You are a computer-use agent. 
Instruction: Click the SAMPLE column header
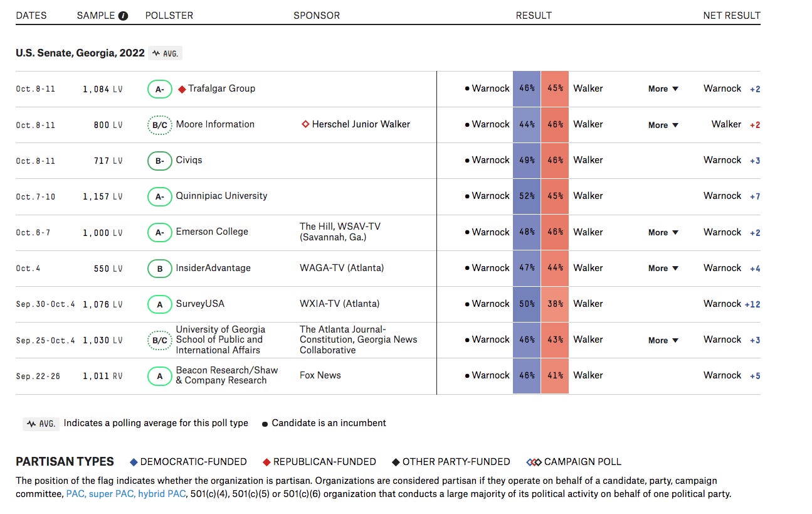click(96, 16)
